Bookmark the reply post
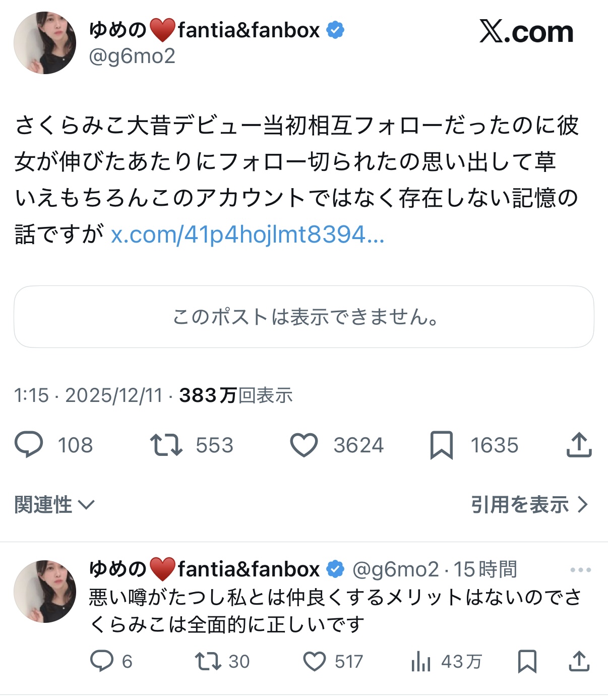Viewport: 608px width, 700px height. (x=527, y=661)
